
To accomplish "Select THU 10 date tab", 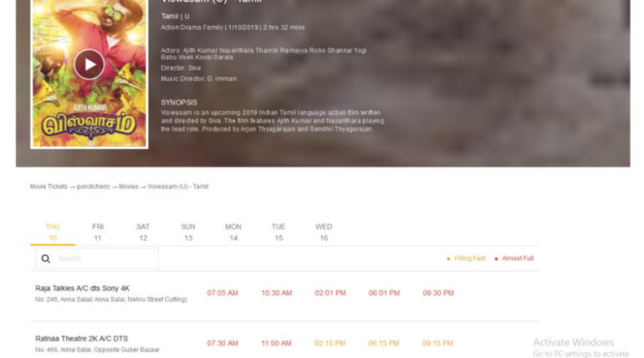I will pos(53,233).
